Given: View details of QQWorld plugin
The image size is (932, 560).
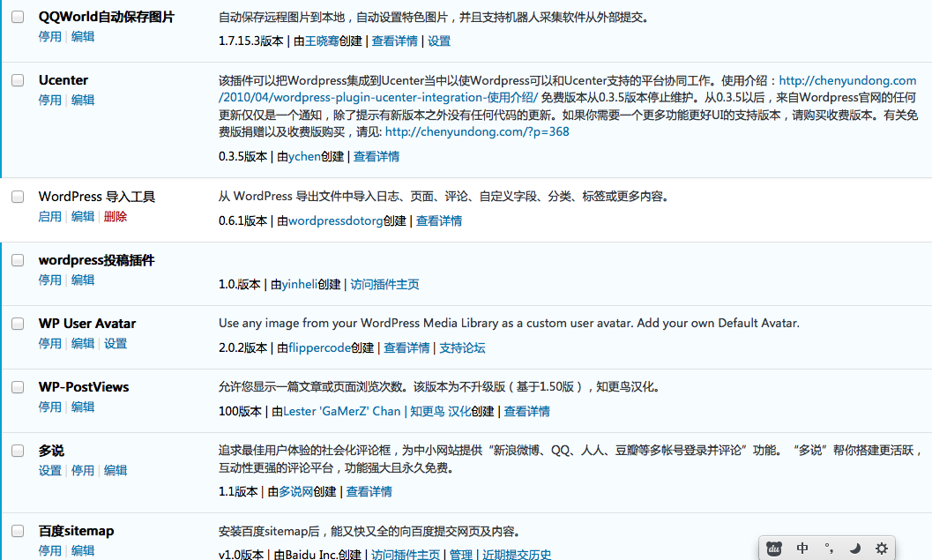Looking at the screenshot, I should (395, 41).
